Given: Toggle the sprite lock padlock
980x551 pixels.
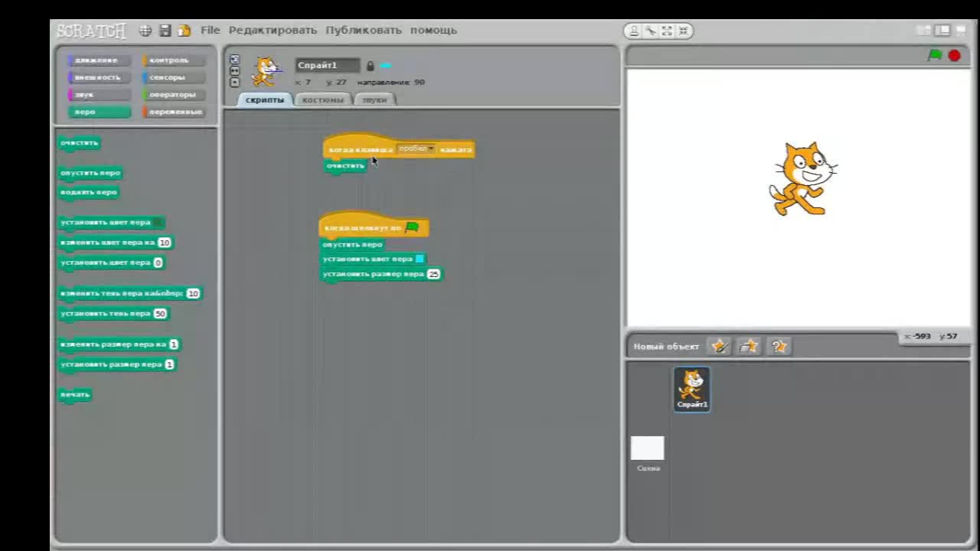Looking at the screenshot, I should (370, 66).
